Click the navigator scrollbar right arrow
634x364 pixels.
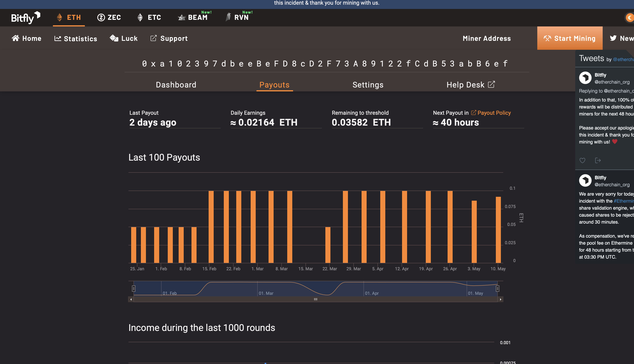pos(500,299)
